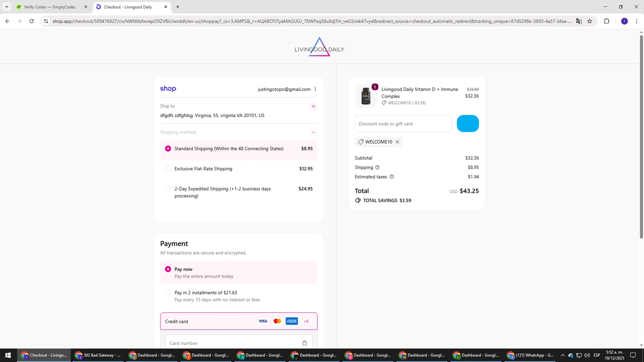Click the Livingood Daily logo

tap(319, 47)
